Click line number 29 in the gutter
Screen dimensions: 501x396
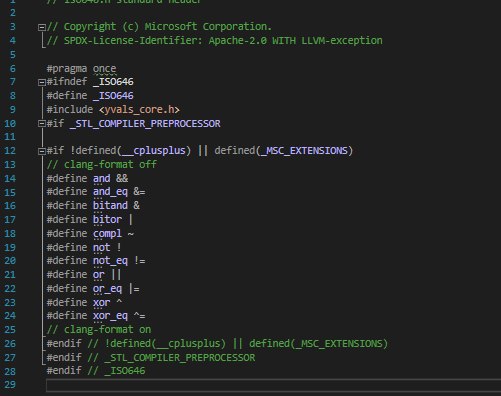point(10,384)
